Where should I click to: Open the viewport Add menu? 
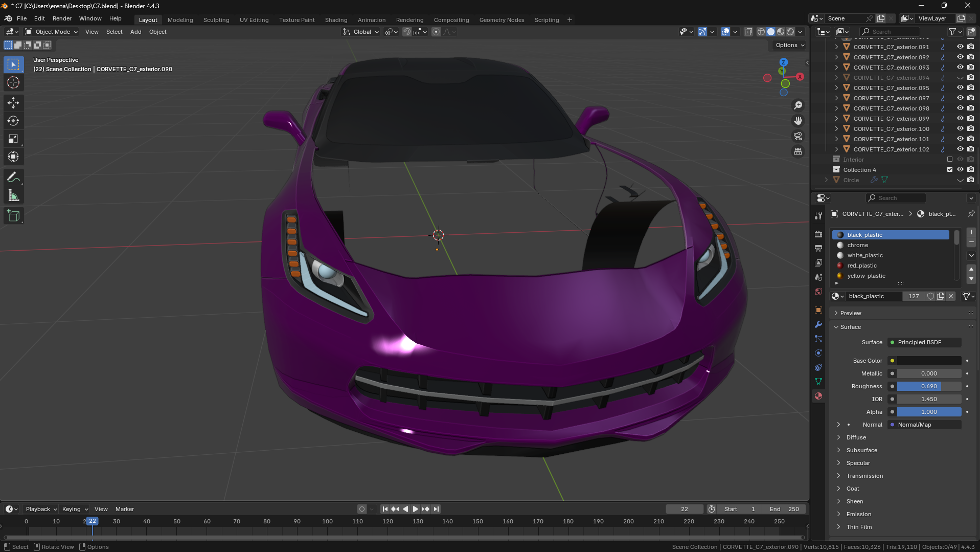(135, 32)
